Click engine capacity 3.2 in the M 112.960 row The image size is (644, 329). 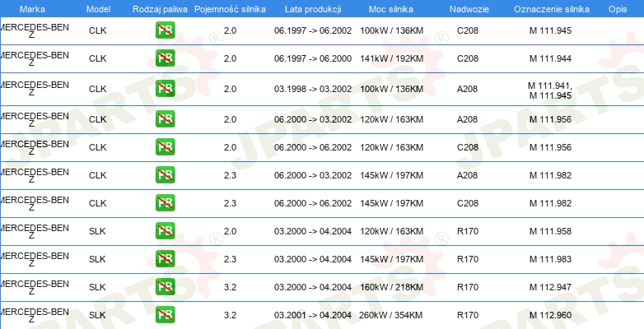[230, 315]
